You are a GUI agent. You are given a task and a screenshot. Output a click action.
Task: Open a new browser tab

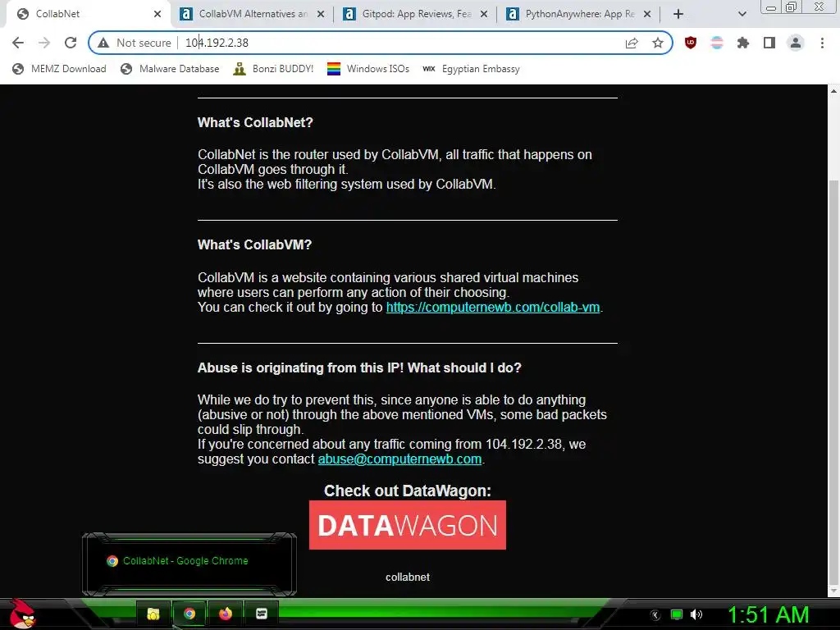click(678, 14)
